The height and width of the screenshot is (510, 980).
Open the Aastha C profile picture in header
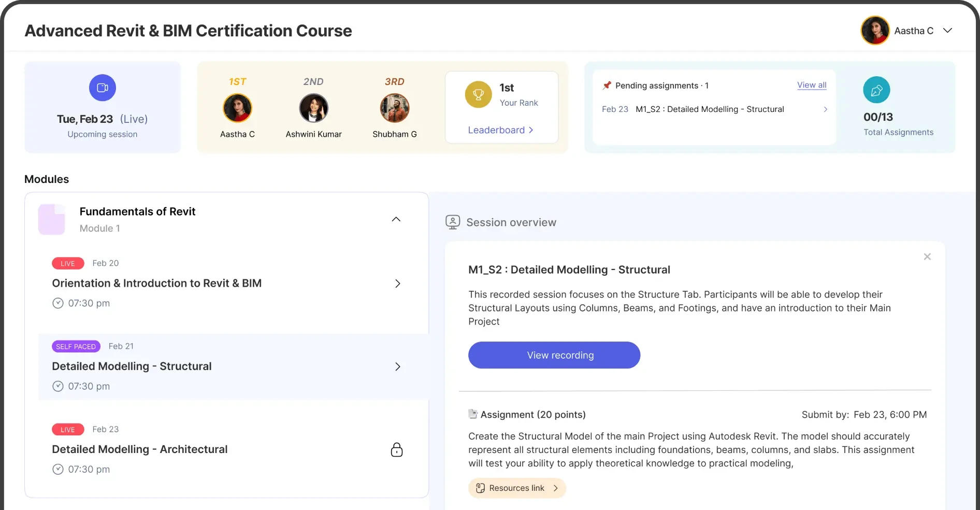click(x=875, y=31)
